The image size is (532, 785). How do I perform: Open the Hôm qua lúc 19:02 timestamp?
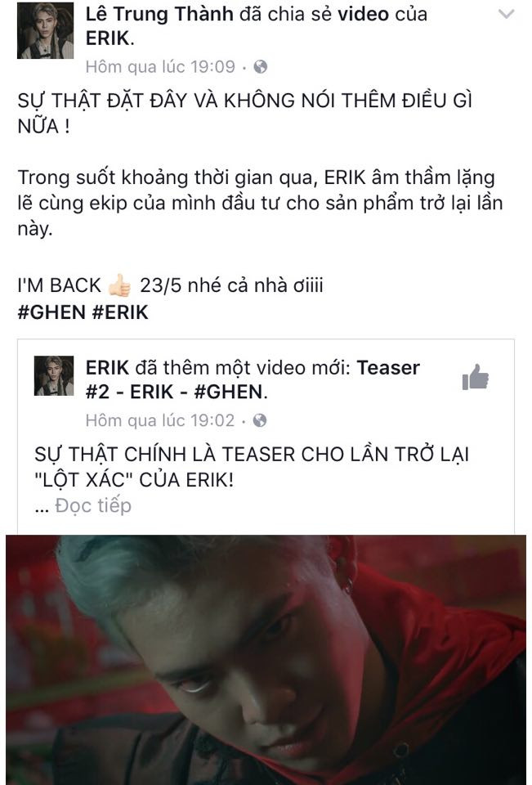pos(160,420)
